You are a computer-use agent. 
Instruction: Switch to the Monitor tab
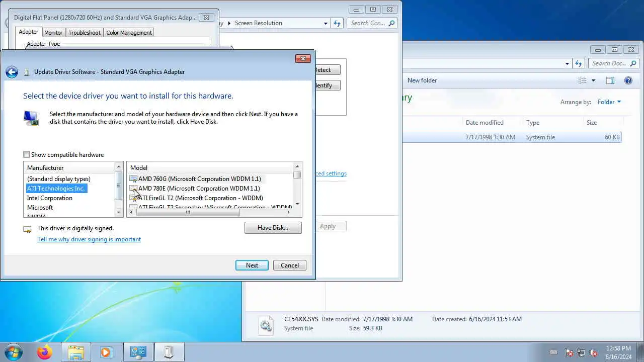click(53, 33)
